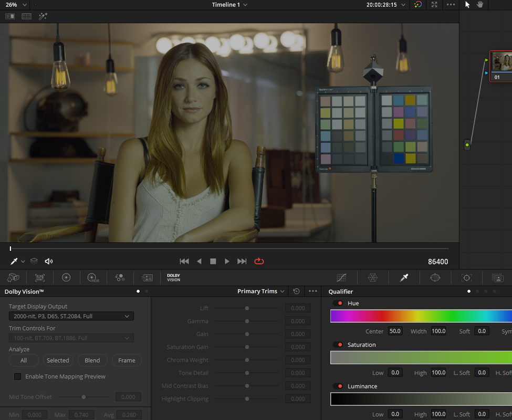Click the Color Warper icon
512x420 pixels.
tap(372, 278)
